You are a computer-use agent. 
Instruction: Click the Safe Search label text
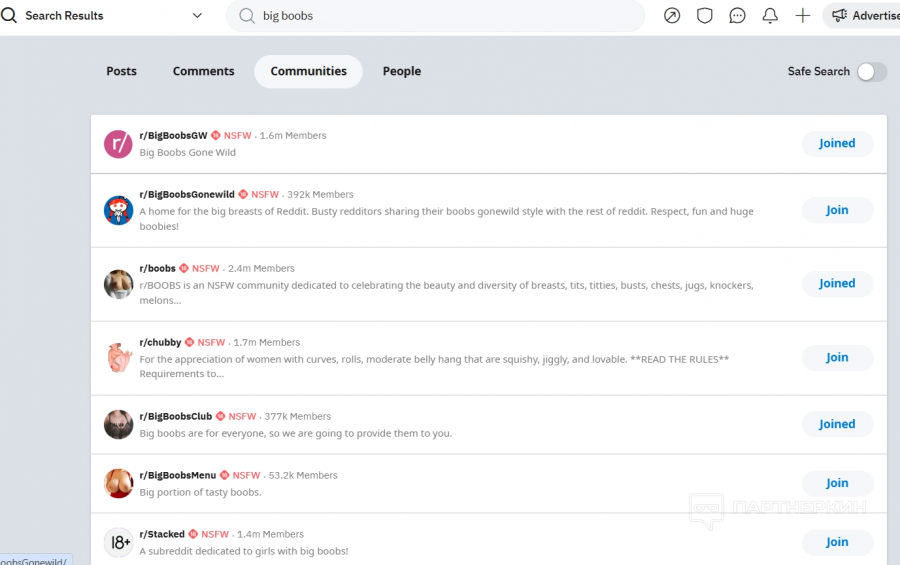818,71
